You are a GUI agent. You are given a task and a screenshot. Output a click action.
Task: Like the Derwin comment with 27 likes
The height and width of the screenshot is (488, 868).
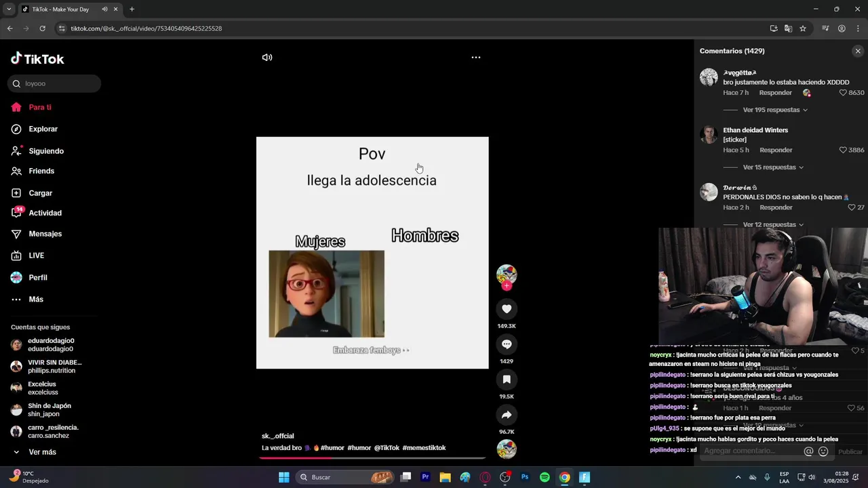click(x=852, y=207)
